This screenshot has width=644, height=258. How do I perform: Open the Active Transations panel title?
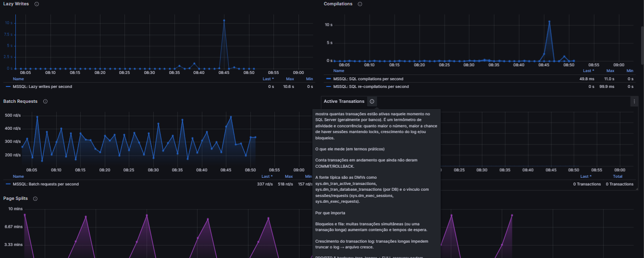tap(344, 101)
